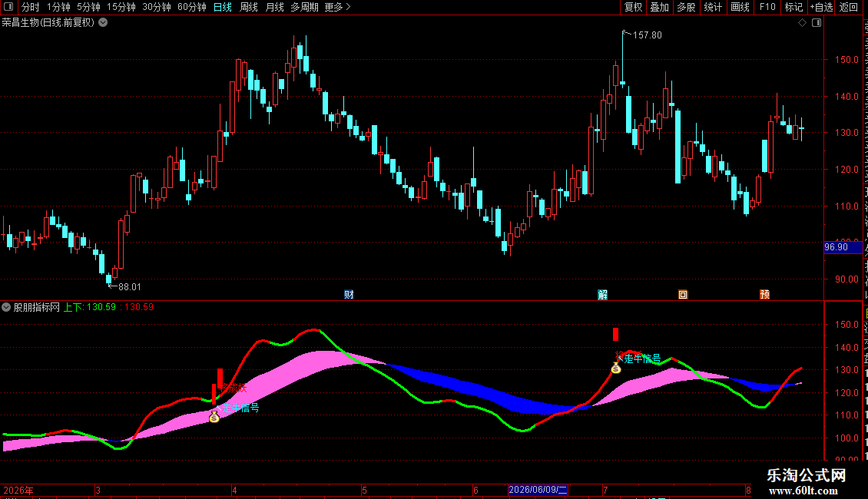Screen dimensions: 868x499
Task: Click the 标记 mark button
Action: (793, 7)
